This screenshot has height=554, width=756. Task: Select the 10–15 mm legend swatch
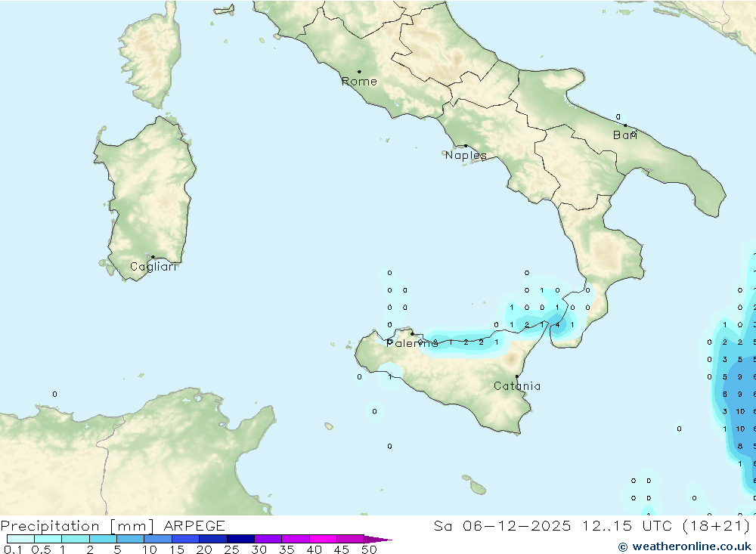158,539
